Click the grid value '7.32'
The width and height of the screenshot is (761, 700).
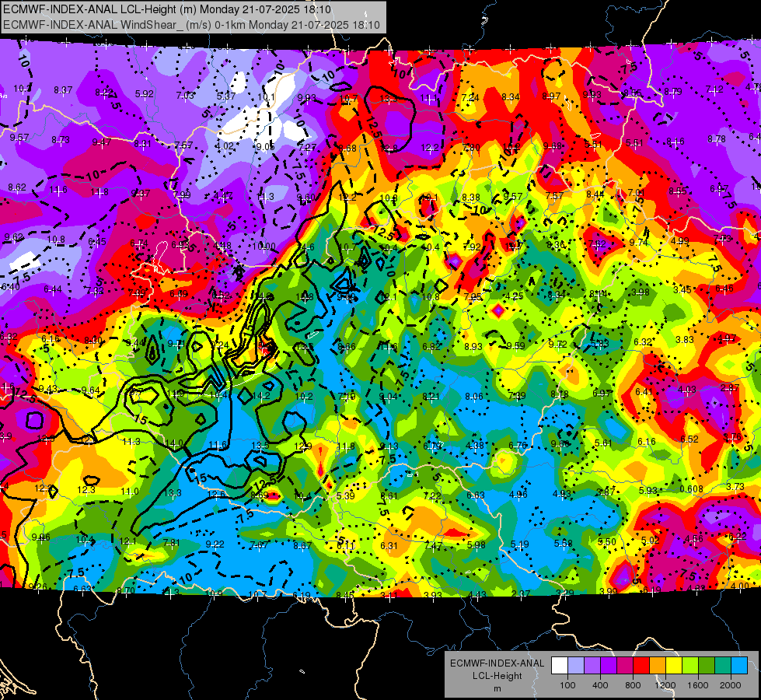click(x=95, y=290)
